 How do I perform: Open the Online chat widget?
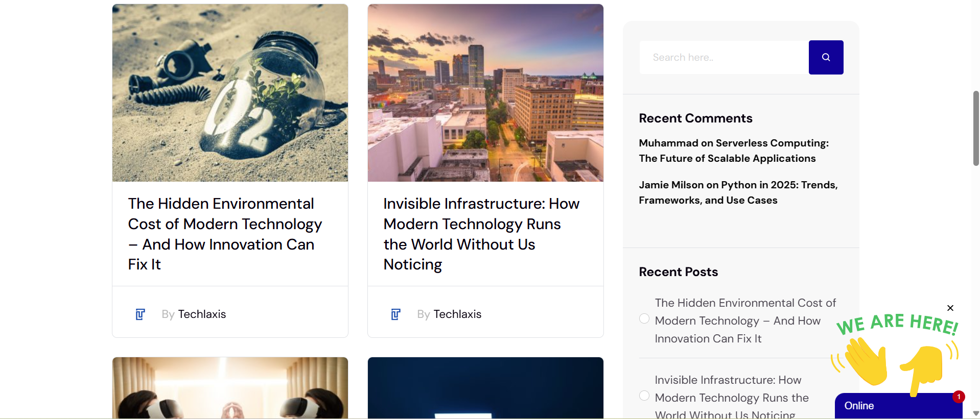coord(889,406)
